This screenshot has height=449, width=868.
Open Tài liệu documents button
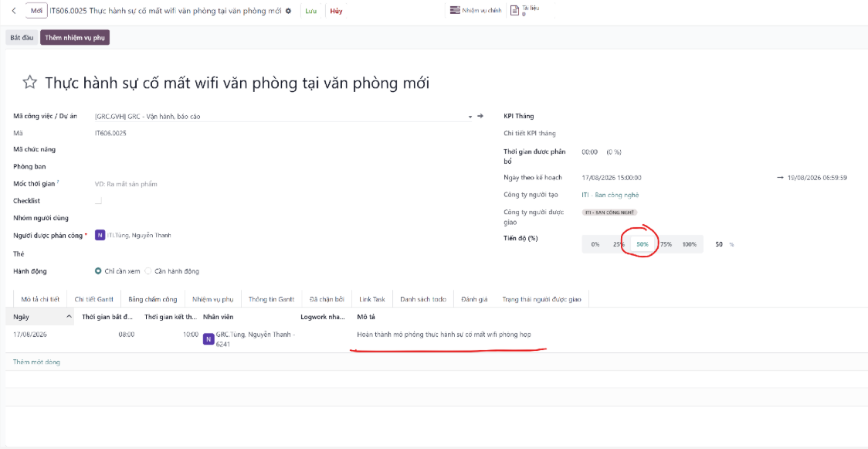(524, 10)
